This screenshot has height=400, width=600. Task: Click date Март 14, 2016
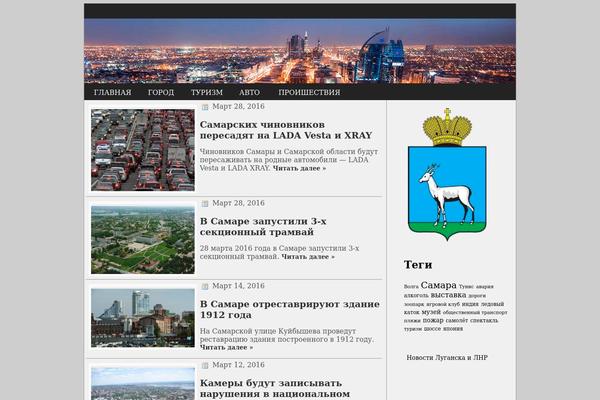click(238, 286)
